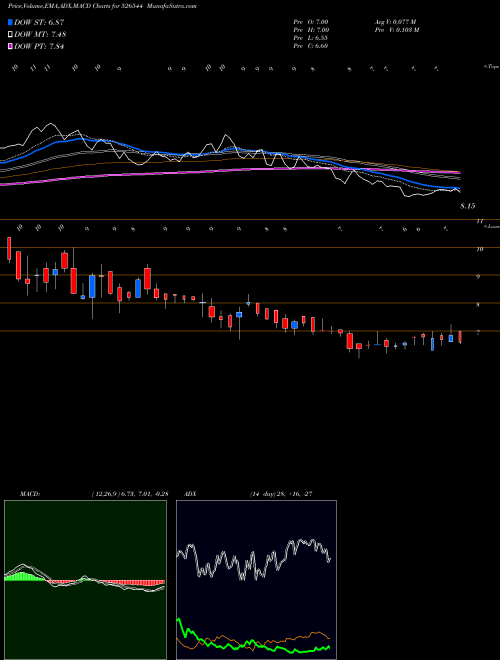Click the MACD '(12,26,9) 6.73, 7.01, -0.28' values
The width and height of the screenshot is (500, 660).
pyautogui.click(x=130, y=494)
